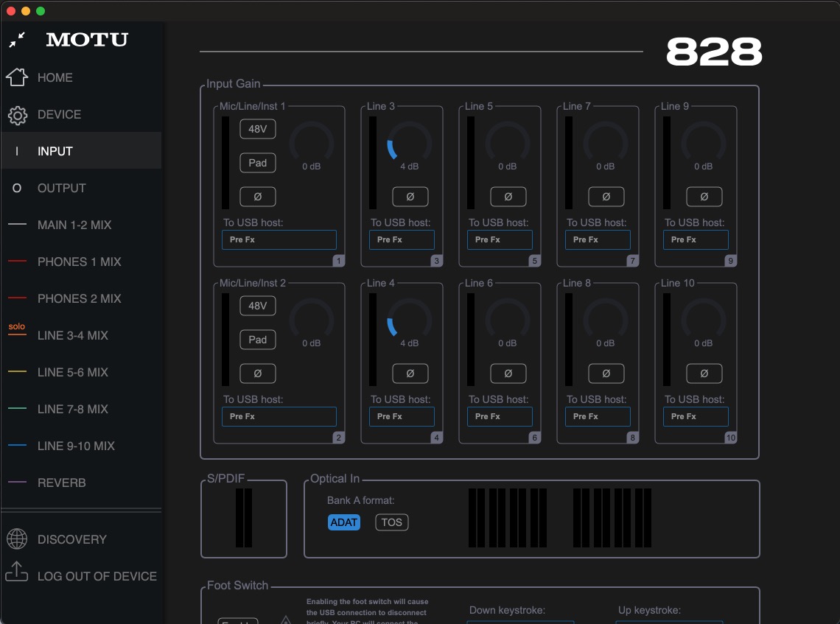This screenshot has width=840, height=624.
Task: Collapse the sidebar with the shrink arrows icon
Action: click(17, 40)
